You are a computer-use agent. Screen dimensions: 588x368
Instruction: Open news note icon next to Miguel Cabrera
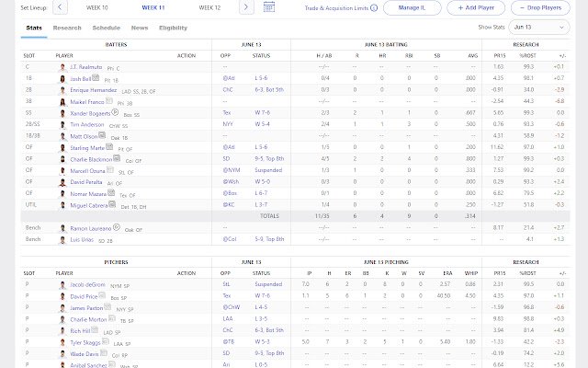click(x=112, y=204)
